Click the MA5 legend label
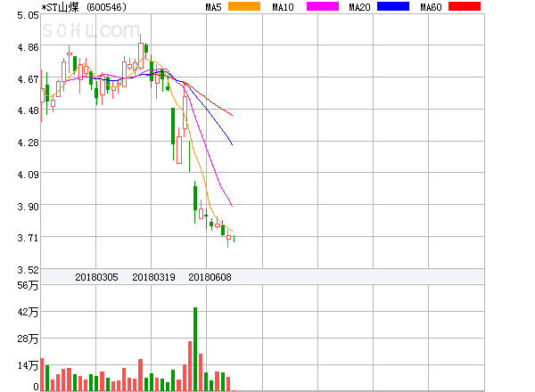Image resolution: width=535 pixels, height=392 pixels. click(x=213, y=7)
